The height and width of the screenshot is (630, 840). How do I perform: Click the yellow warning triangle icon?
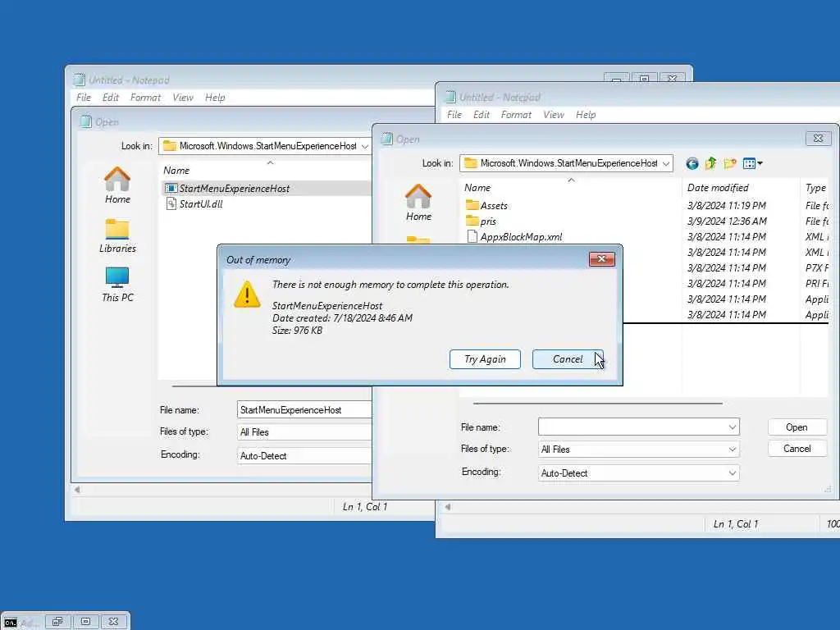247,294
